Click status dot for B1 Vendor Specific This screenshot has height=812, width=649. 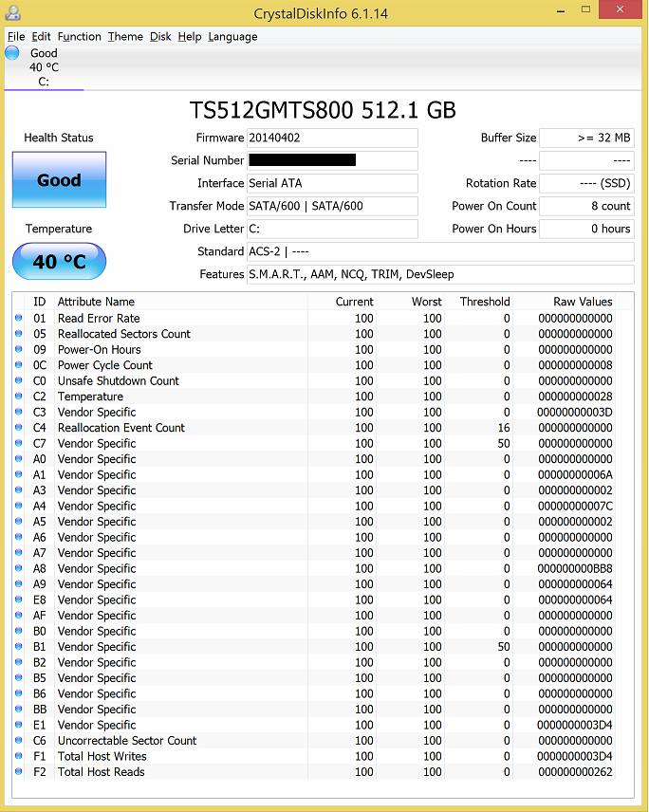[19, 646]
